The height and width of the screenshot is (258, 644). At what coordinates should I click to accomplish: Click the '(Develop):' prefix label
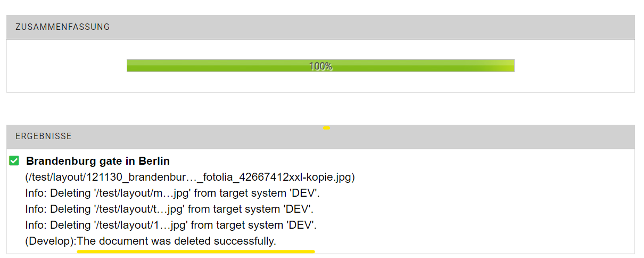pyautogui.click(x=51, y=241)
